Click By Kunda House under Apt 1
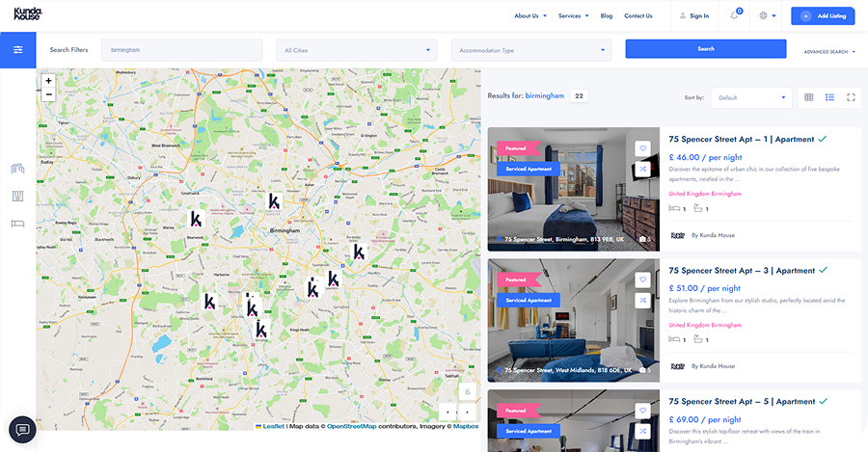868x452 pixels. click(x=713, y=235)
